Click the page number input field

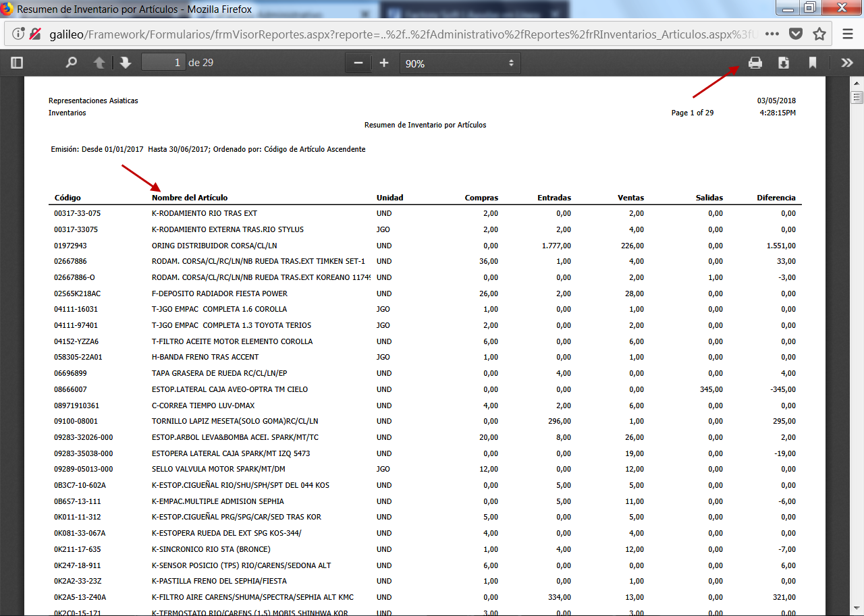click(x=163, y=63)
